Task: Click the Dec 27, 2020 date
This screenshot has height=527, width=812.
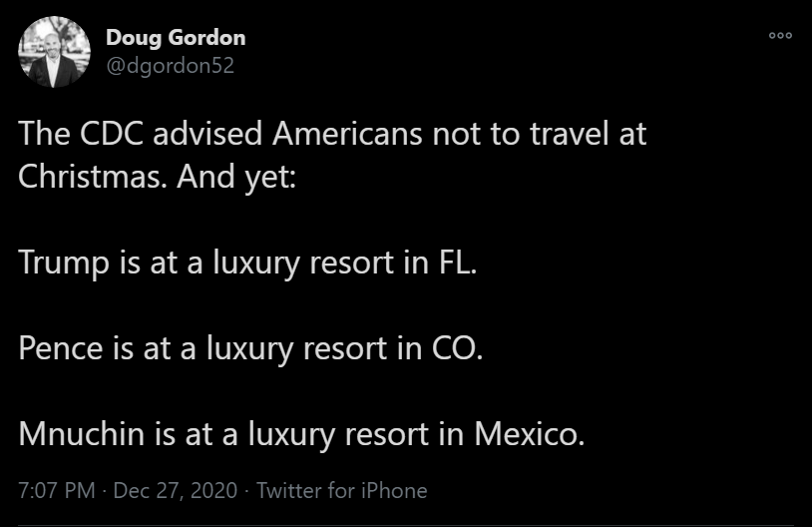Action: pos(176,490)
